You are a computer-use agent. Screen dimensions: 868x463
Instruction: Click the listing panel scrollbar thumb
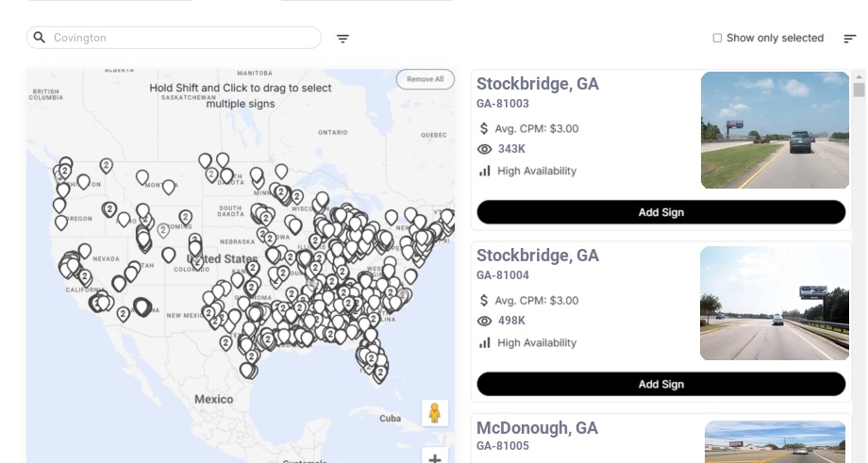click(x=859, y=90)
